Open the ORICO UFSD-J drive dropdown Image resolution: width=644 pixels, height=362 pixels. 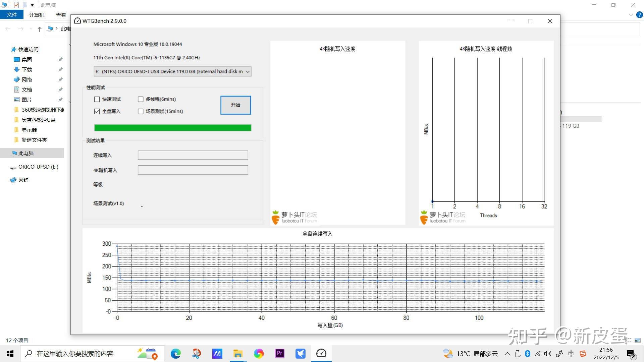click(248, 71)
